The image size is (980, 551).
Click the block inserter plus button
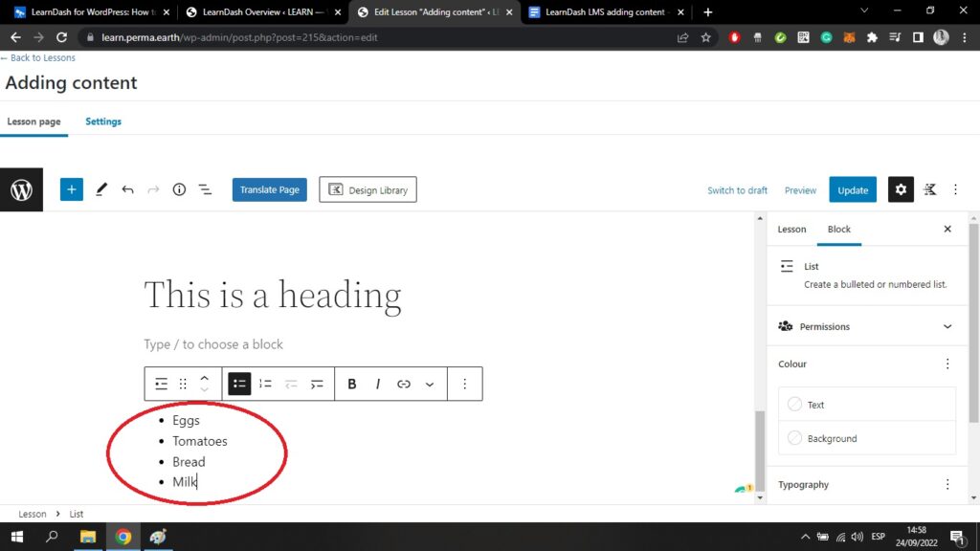coord(72,189)
